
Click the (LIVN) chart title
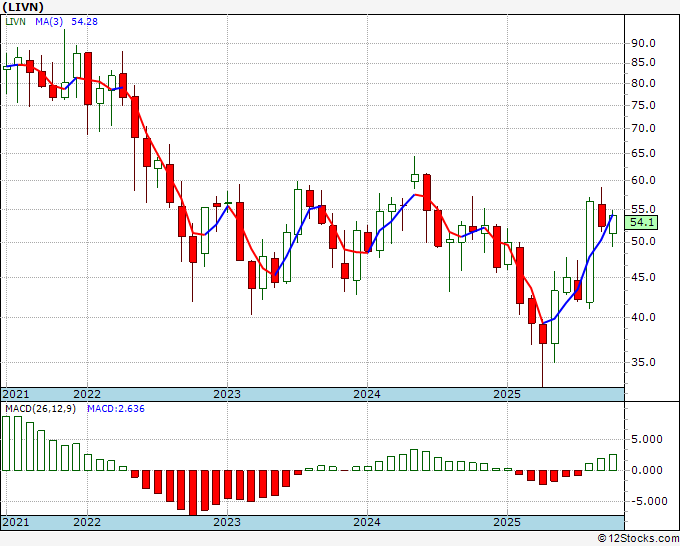23,7
